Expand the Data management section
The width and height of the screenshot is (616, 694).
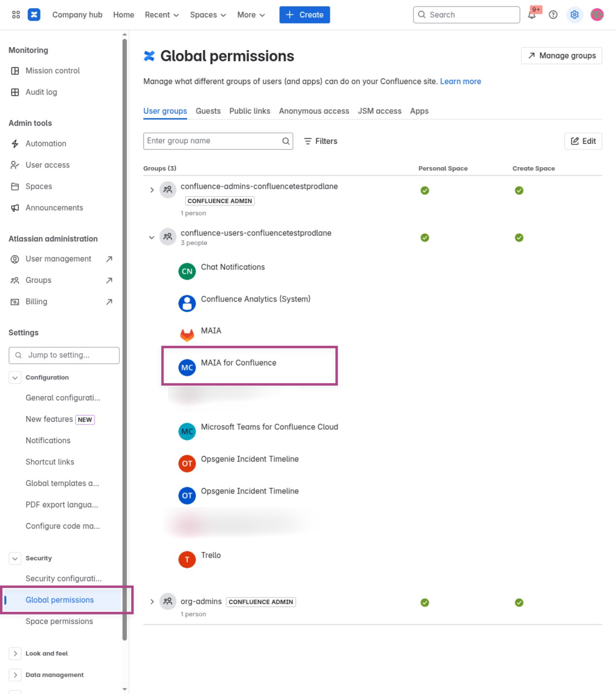15,675
